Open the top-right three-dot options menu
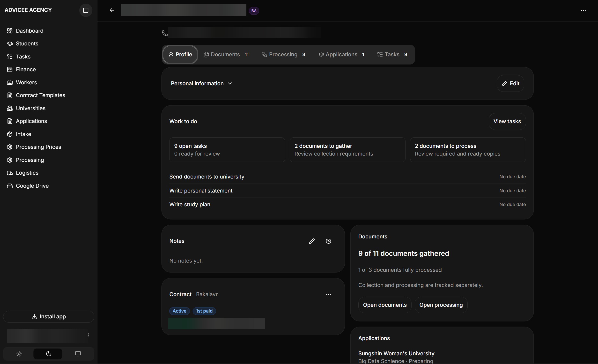The width and height of the screenshot is (598, 364). coord(583,10)
